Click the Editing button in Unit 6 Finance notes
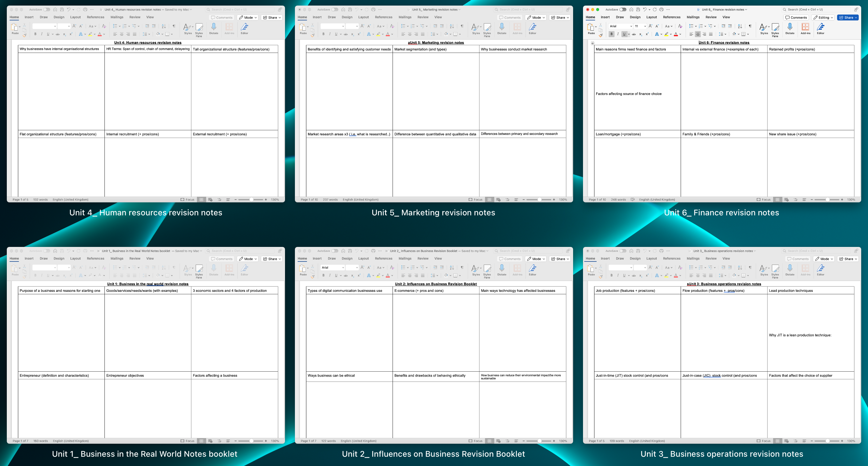The image size is (868, 466). pos(823,18)
